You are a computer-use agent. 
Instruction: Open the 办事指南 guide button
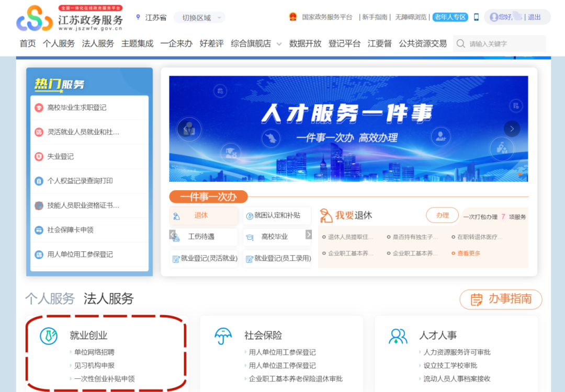click(x=501, y=299)
